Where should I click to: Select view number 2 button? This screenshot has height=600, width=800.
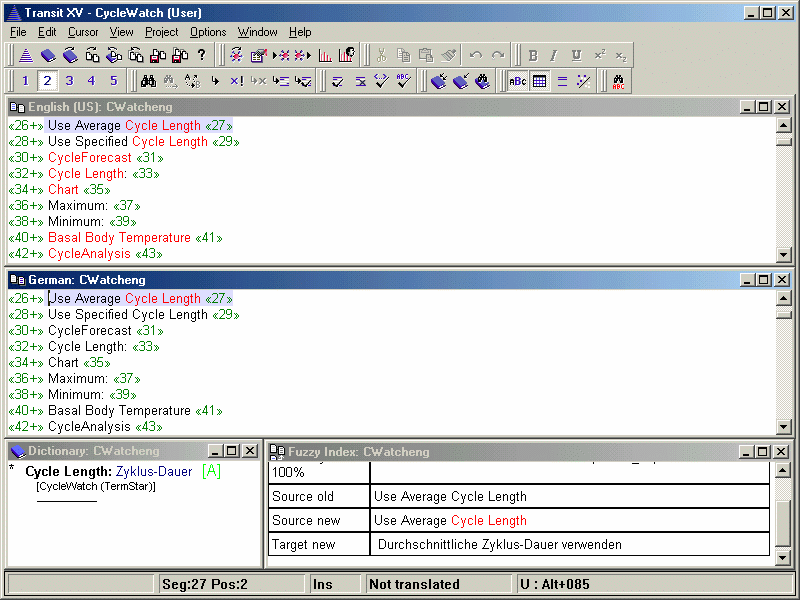[x=47, y=81]
